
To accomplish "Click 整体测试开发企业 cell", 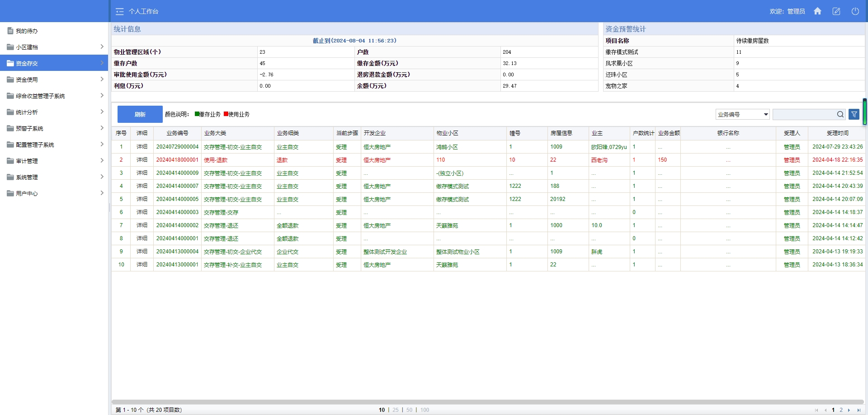I will click(385, 252).
